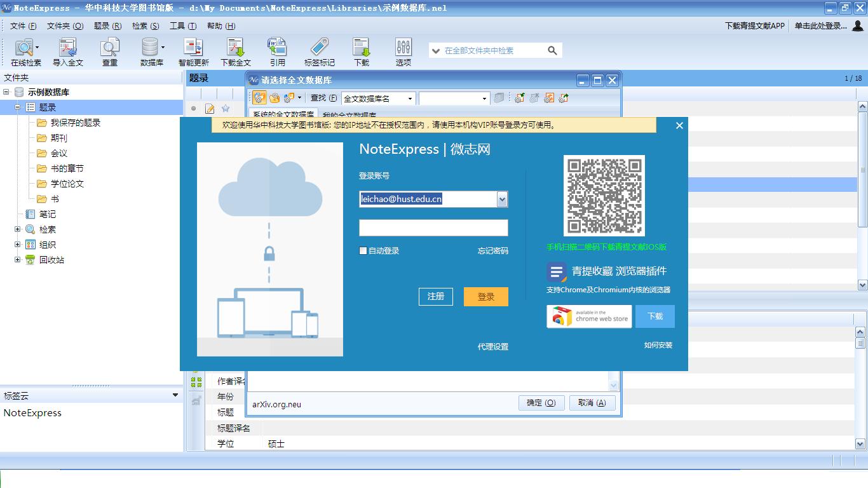Click 取消 (A) in the database dialog
This screenshot has width=868, height=488.
592,403
